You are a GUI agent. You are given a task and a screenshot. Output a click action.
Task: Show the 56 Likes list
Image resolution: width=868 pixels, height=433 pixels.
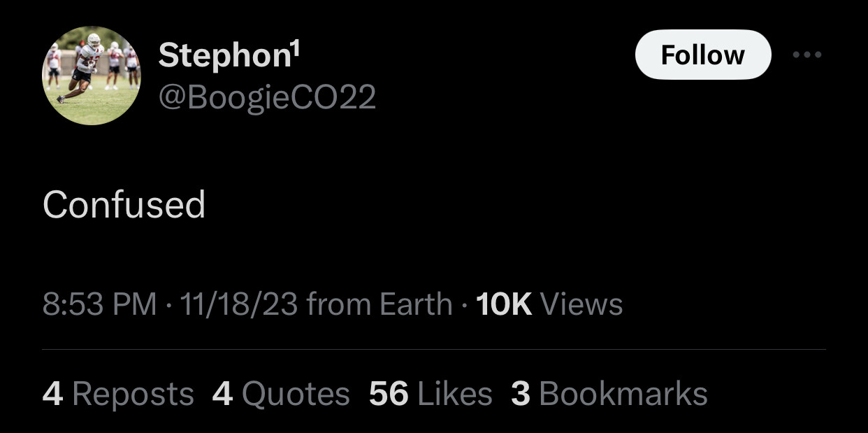click(x=431, y=394)
